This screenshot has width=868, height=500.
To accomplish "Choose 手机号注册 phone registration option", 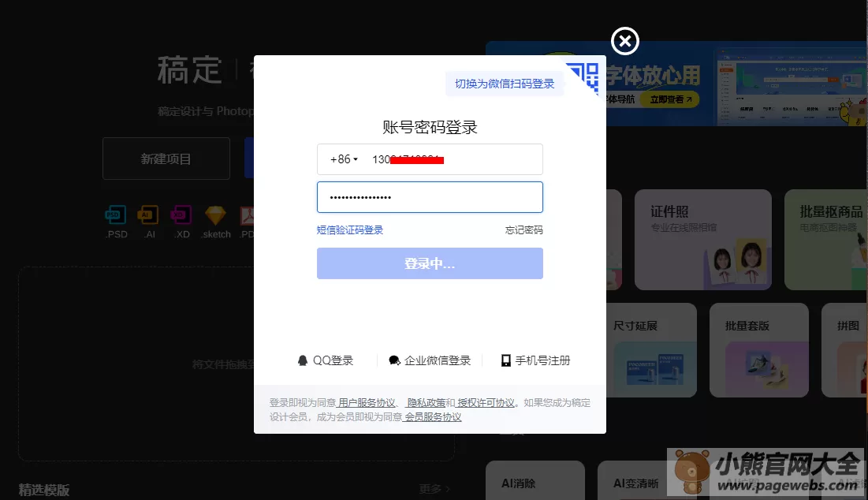I will 535,360.
